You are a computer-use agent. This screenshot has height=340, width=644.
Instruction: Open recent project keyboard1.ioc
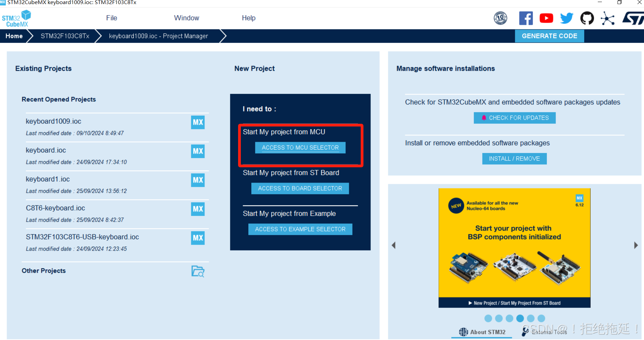(48, 179)
